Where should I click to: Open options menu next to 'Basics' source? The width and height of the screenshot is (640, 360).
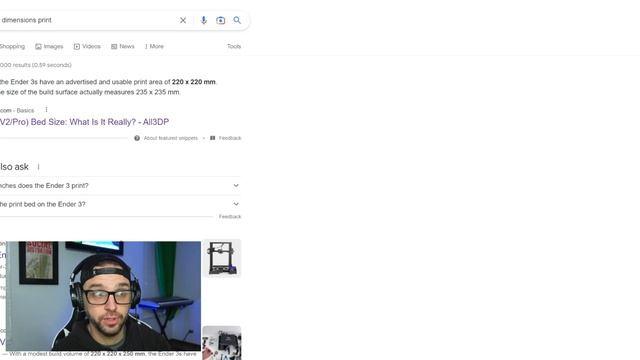click(46, 110)
